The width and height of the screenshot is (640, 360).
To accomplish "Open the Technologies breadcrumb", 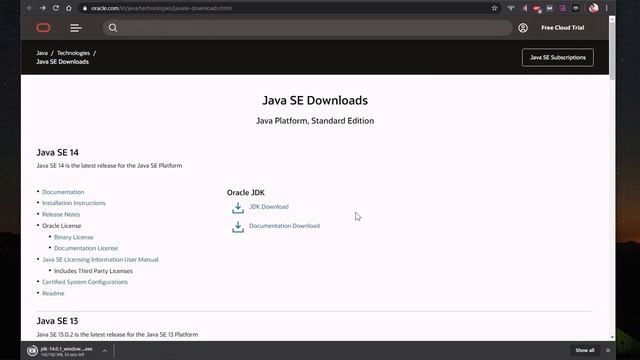I will 73,53.
